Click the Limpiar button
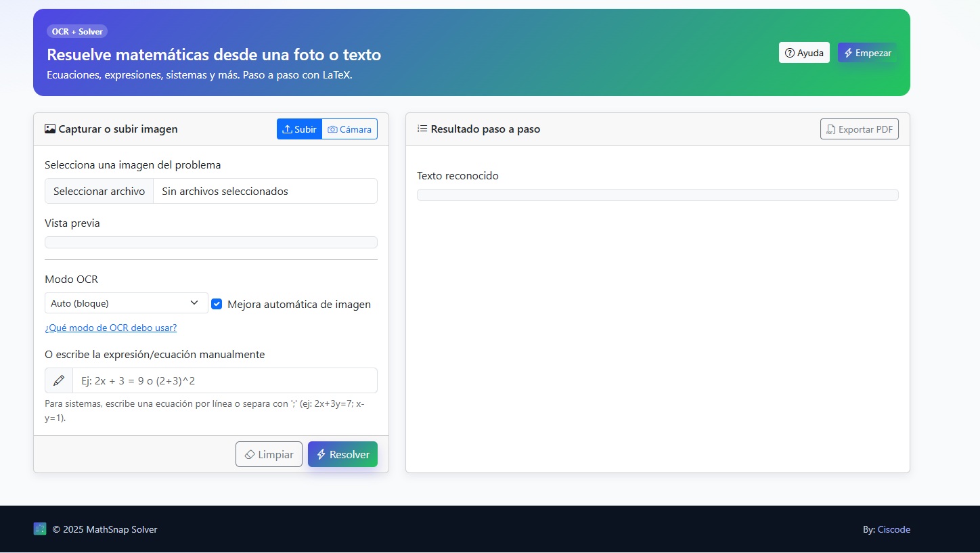The image size is (980, 553). pos(269,454)
